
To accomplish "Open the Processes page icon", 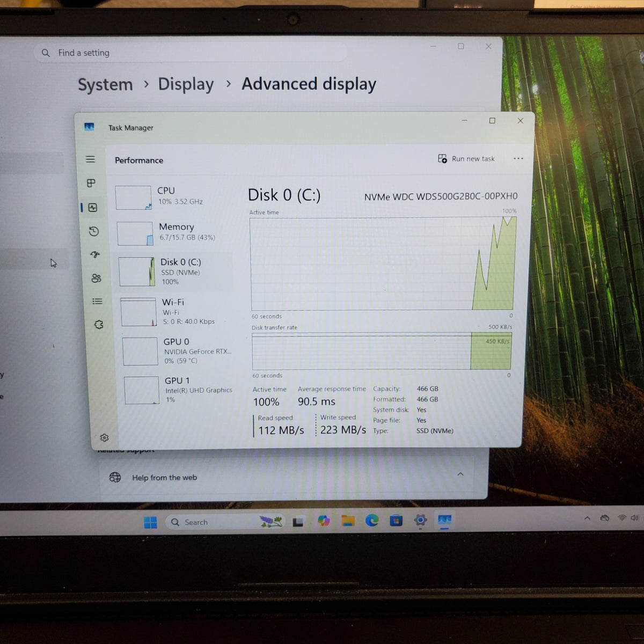I will [91, 183].
